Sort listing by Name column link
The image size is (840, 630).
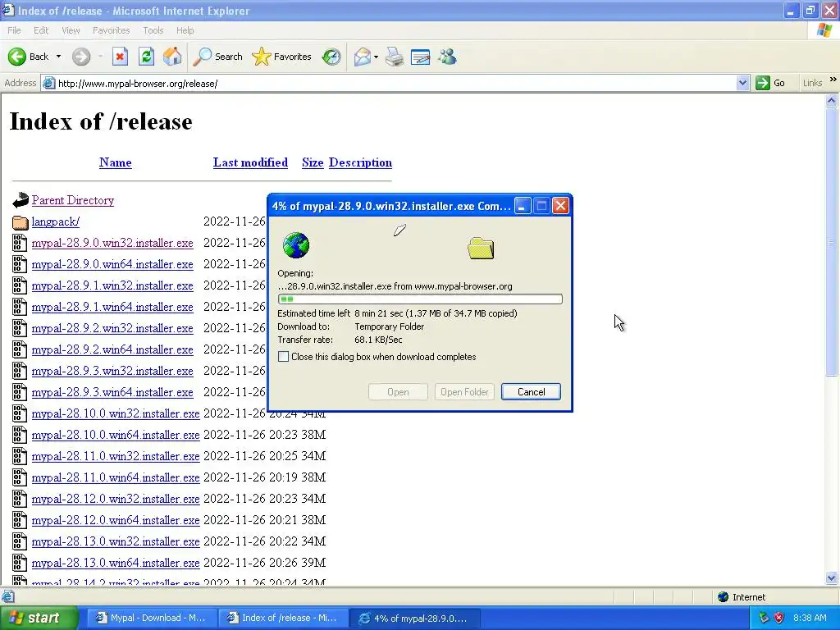tap(115, 162)
